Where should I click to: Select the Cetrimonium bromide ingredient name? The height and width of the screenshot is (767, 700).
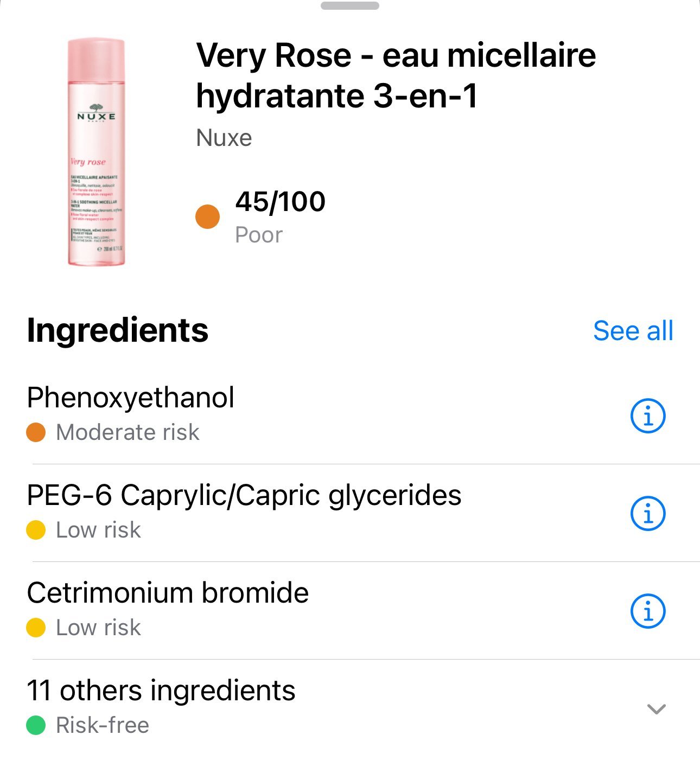(x=168, y=593)
